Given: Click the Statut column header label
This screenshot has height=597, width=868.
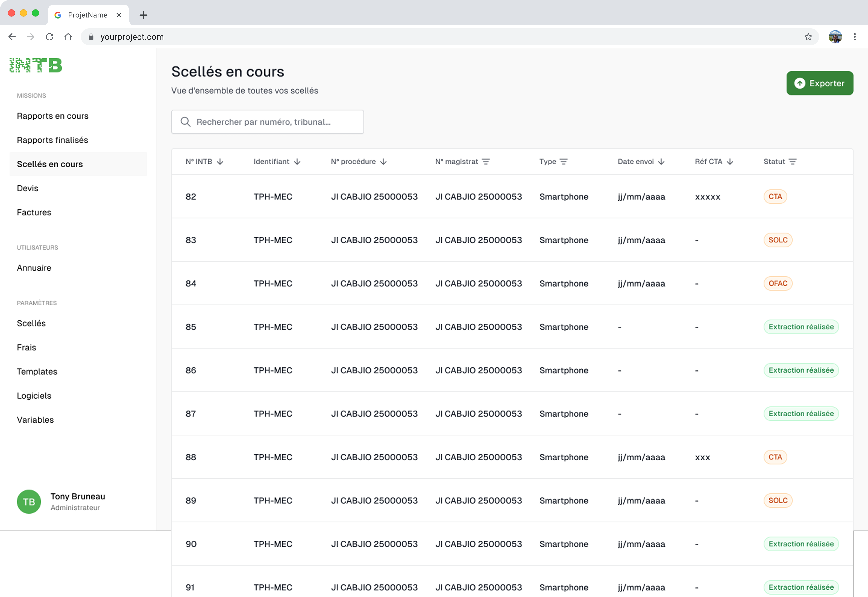Looking at the screenshot, I should pos(774,162).
